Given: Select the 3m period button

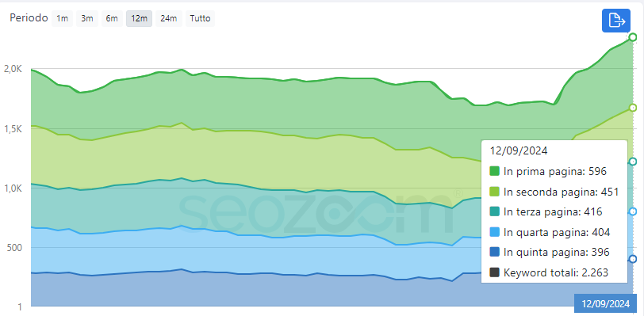Looking at the screenshot, I should [x=87, y=18].
